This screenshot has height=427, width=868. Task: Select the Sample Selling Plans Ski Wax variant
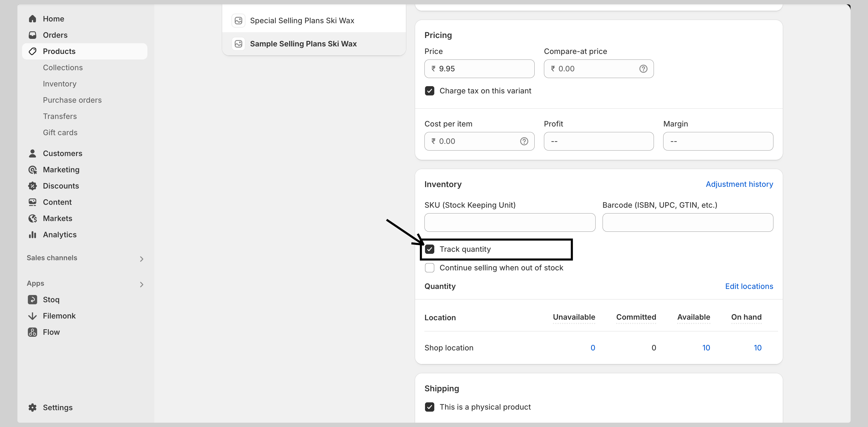[x=314, y=44]
